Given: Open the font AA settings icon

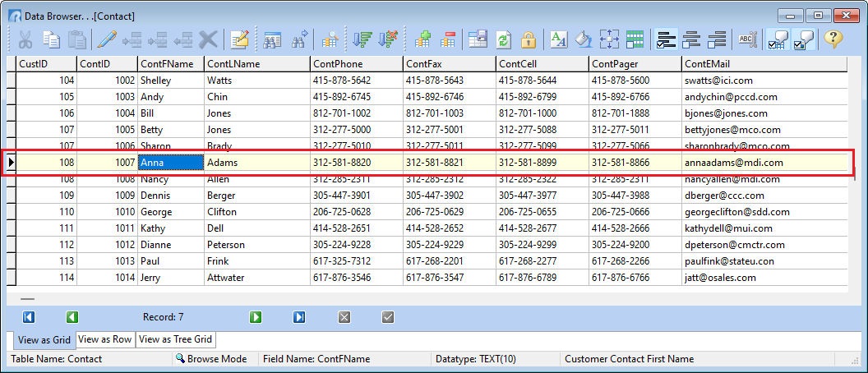Looking at the screenshot, I should point(559,39).
